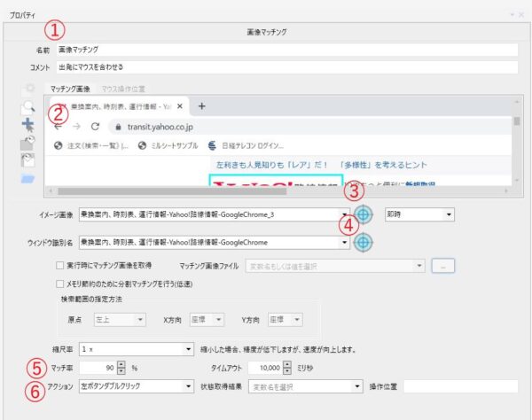Decrease マッチ率 with the down arrow

121,371
